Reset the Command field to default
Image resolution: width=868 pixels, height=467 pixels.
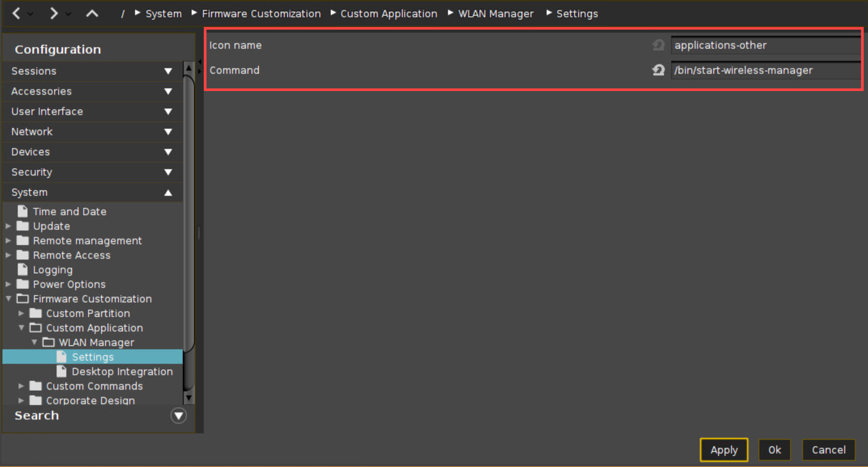(x=658, y=71)
